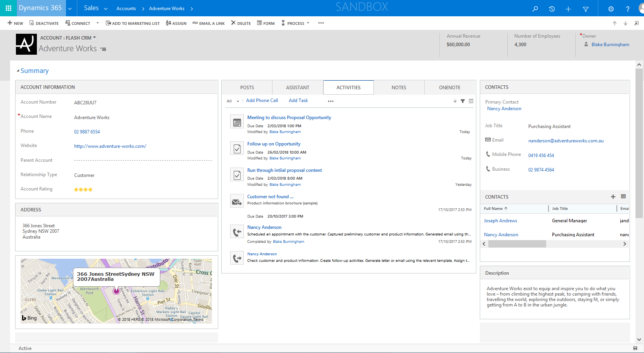Mark Follow up on Opportunity task complete
This screenshot has height=353, width=644.
point(237,149)
